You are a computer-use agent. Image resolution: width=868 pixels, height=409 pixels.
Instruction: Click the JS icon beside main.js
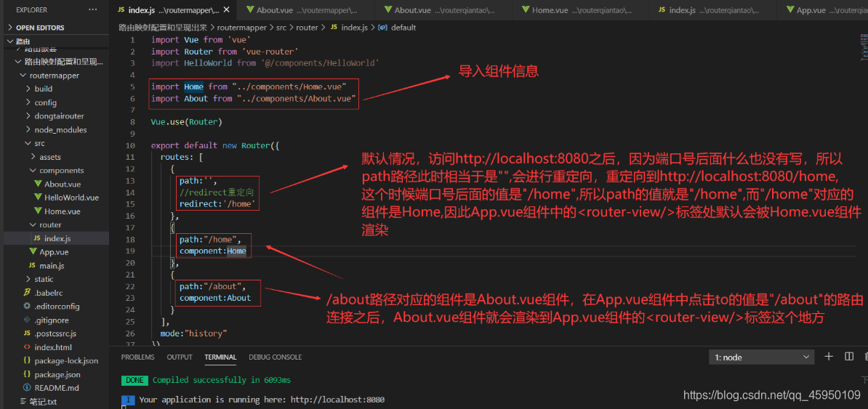(33, 266)
